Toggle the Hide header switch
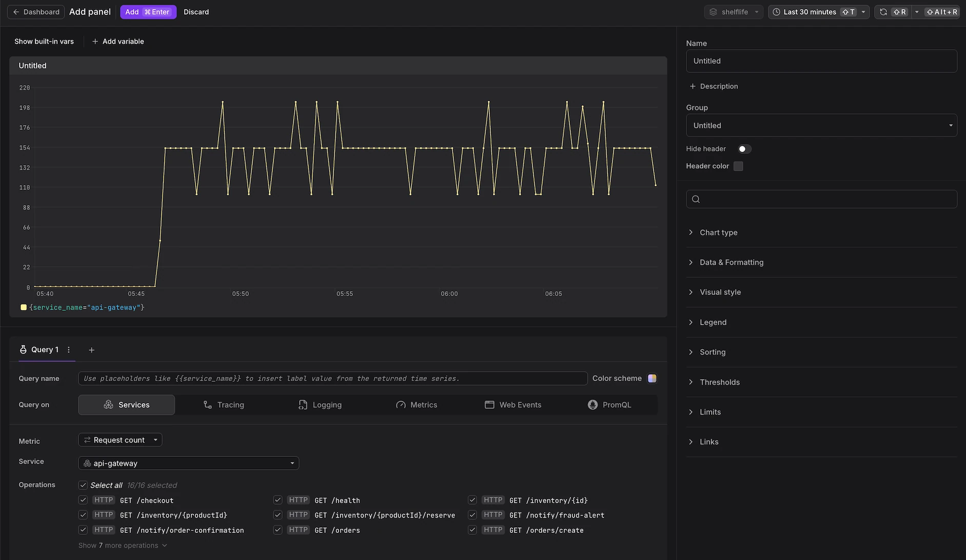966x560 pixels. tap(744, 149)
